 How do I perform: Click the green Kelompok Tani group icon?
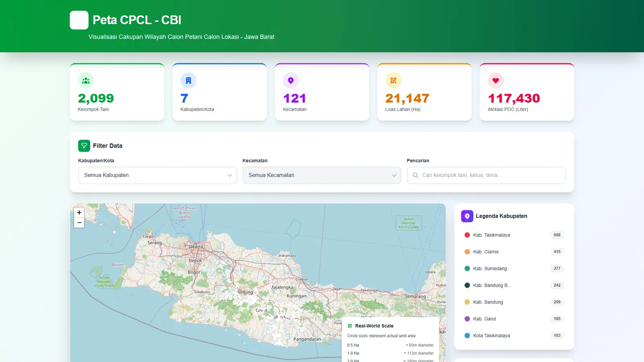point(86,80)
